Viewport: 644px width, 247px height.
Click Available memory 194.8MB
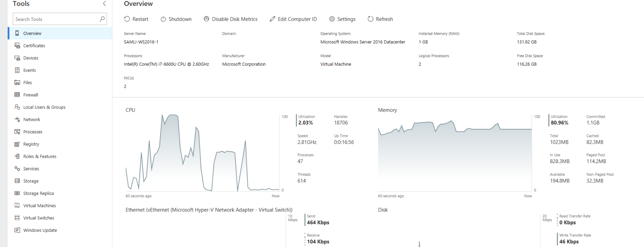(560, 181)
